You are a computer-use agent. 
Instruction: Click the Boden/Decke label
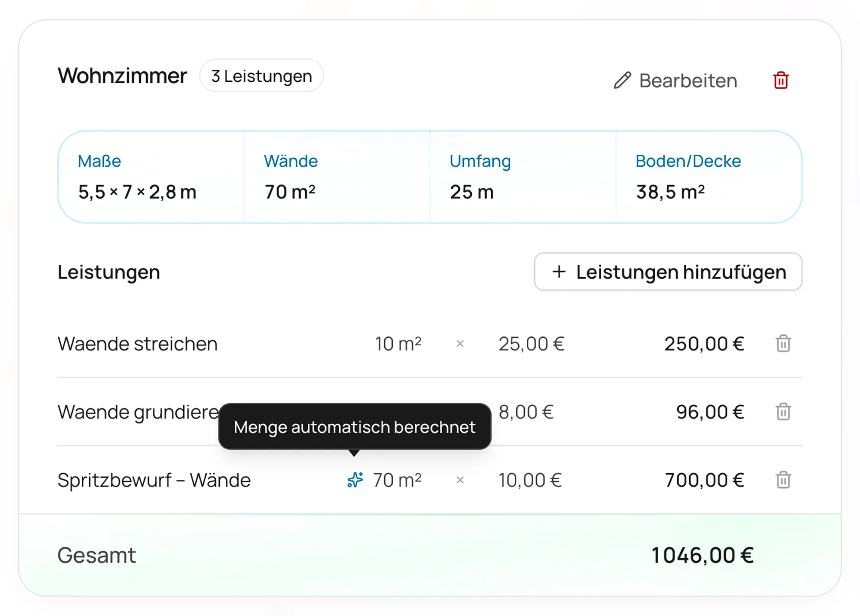tap(688, 161)
